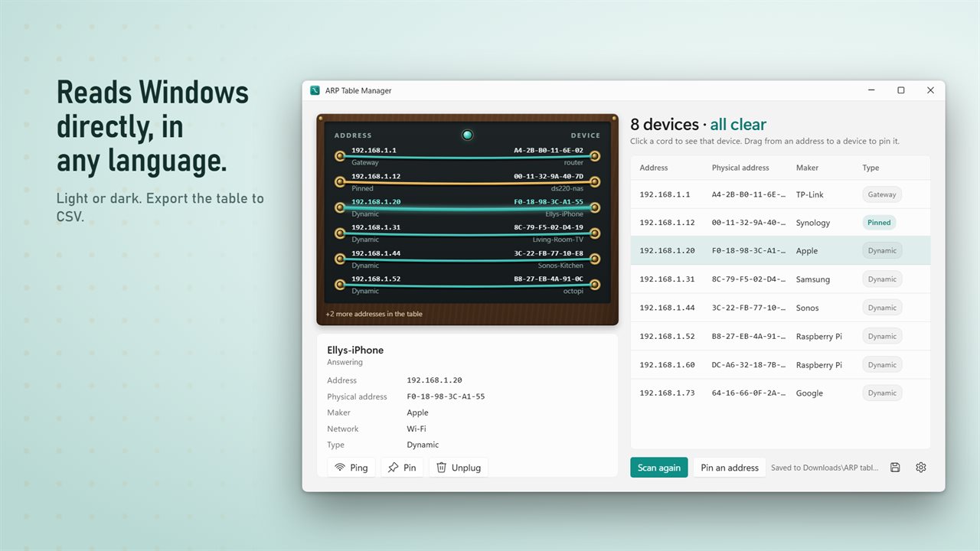Select the Google device row
The height and width of the screenshot is (551, 980).
pos(780,393)
